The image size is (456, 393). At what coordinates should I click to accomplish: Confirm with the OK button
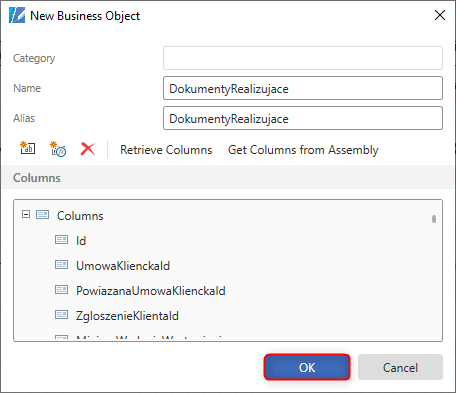[307, 367]
